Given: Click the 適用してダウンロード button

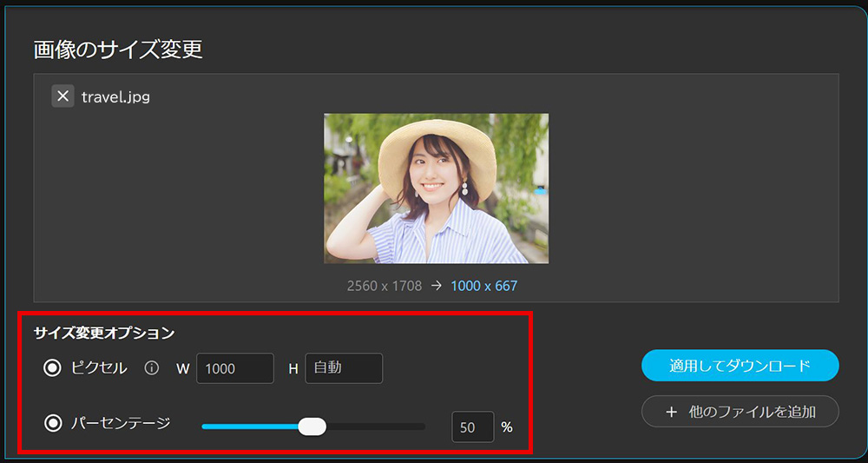Looking at the screenshot, I should coord(740,366).
